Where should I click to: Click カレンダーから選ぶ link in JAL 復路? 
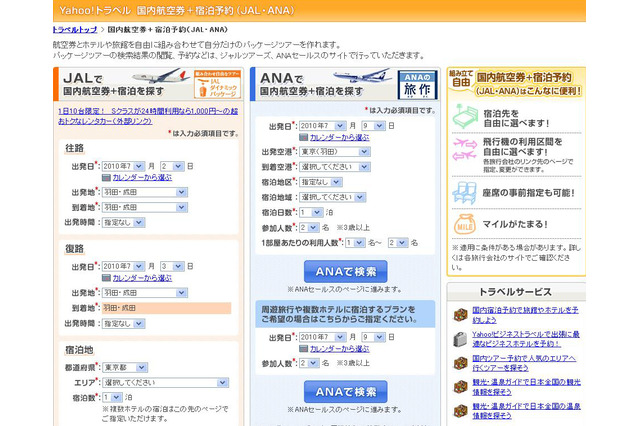142,278
